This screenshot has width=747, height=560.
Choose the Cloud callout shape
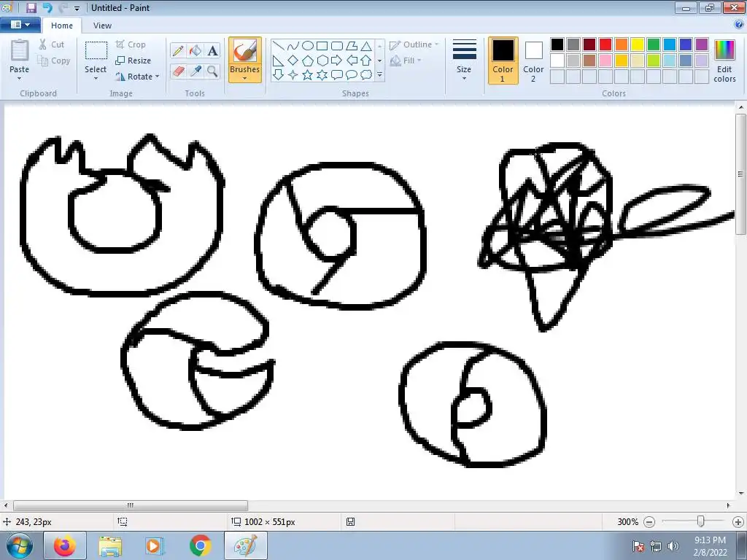[366, 75]
